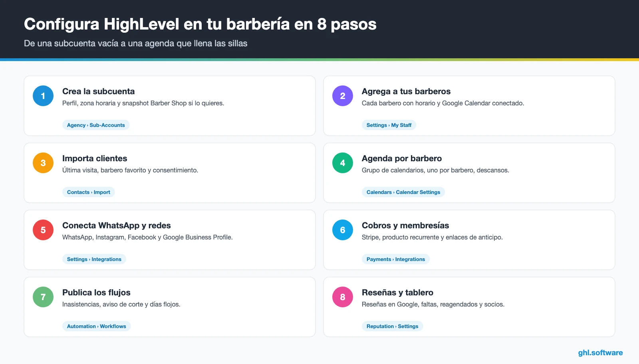
Task: Open the Calendars › Calendar Settings tag
Action: (x=403, y=192)
